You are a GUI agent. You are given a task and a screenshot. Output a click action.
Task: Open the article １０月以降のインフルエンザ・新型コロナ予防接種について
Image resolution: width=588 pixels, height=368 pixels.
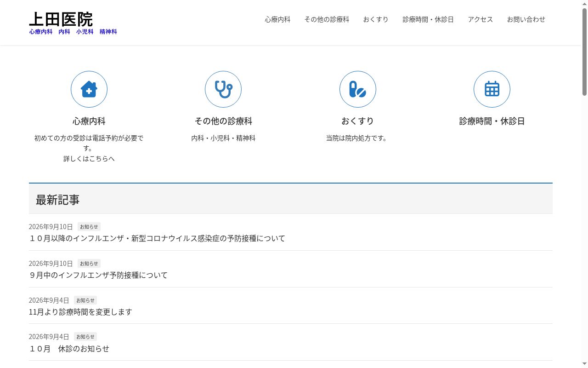tap(157, 238)
